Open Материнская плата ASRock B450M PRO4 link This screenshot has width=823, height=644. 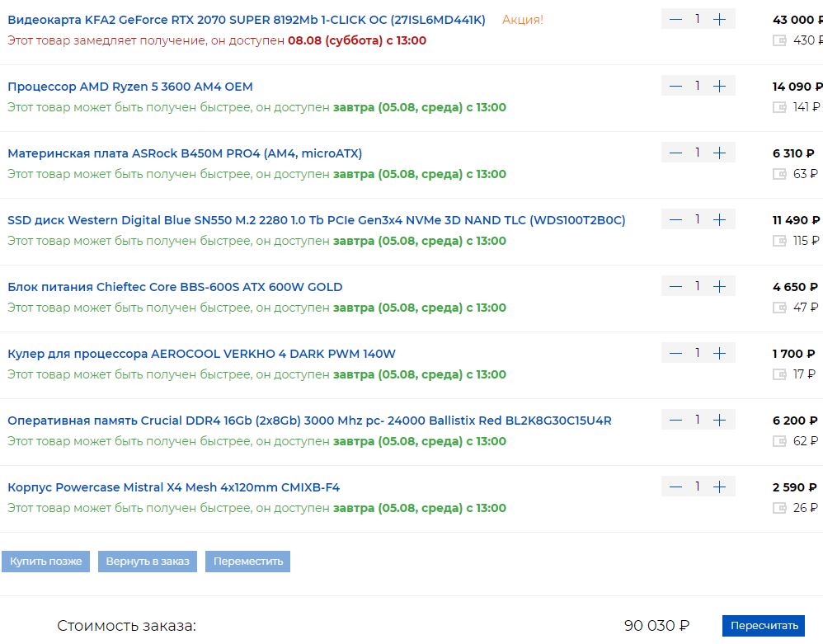[x=185, y=153]
